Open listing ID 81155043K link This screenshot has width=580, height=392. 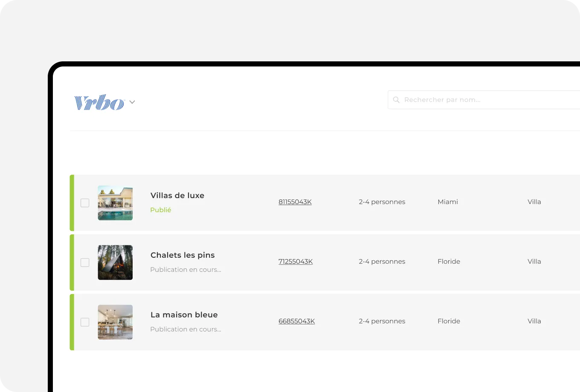tap(295, 202)
